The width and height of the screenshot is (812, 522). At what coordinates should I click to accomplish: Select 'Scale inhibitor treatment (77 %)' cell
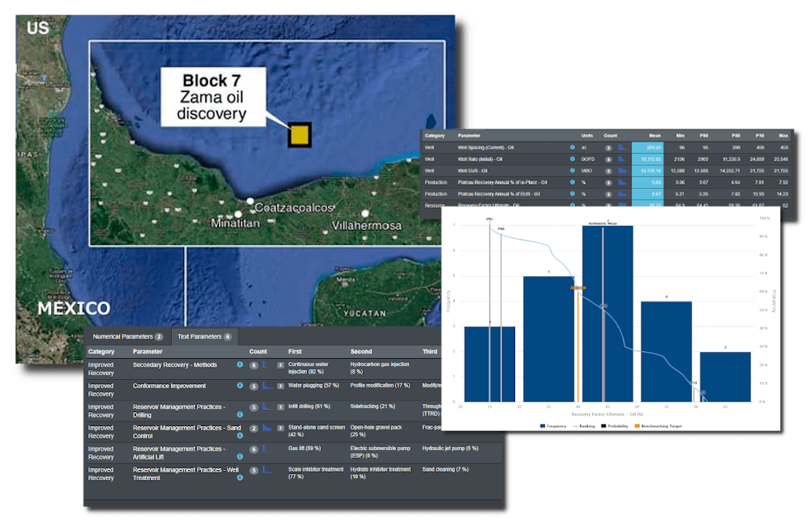point(316,473)
